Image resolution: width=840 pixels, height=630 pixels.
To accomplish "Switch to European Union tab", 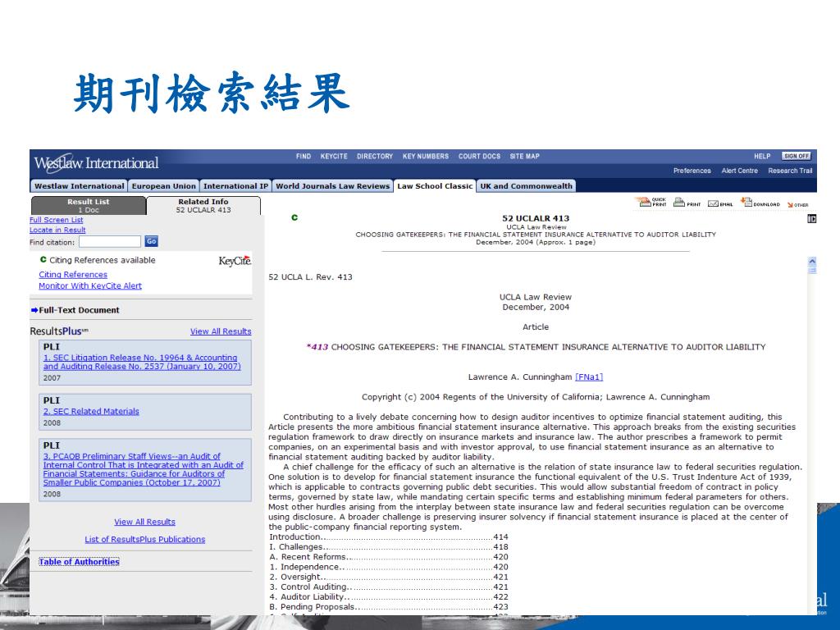I will [x=163, y=186].
